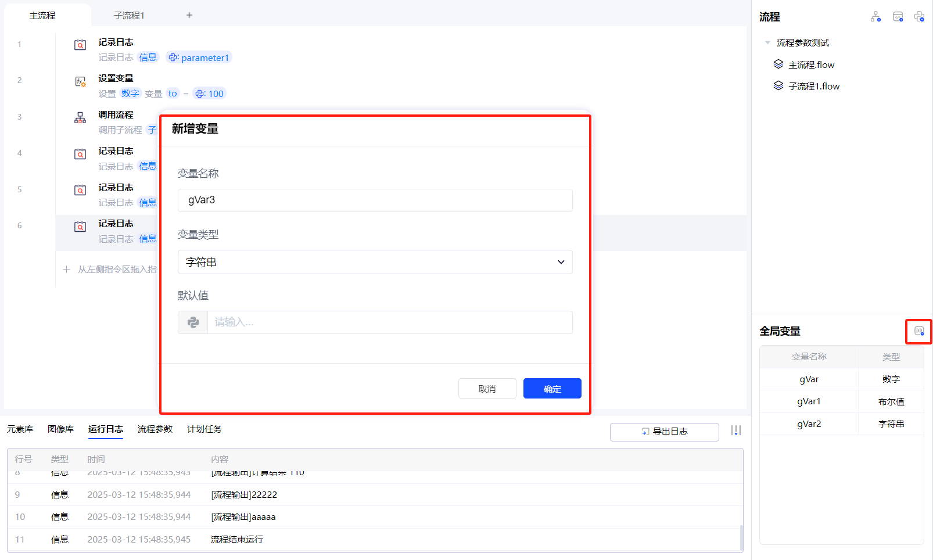Click the run log vertical scrollbar

click(x=741, y=537)
